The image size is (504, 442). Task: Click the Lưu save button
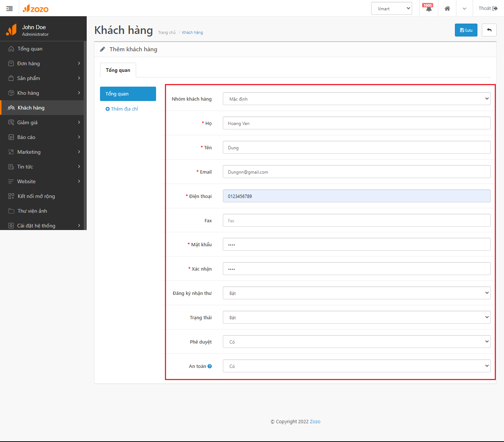pyautogui.click(x=466, y=30)
